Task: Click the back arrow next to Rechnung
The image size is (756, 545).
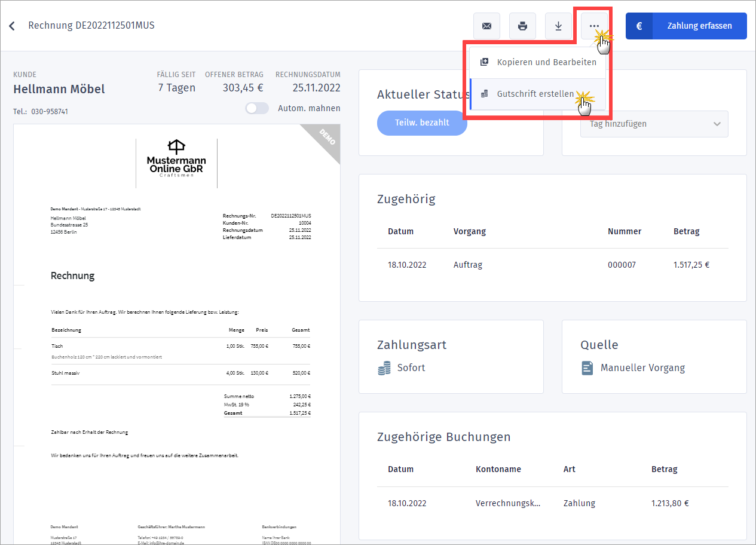Action: [12, 26]
